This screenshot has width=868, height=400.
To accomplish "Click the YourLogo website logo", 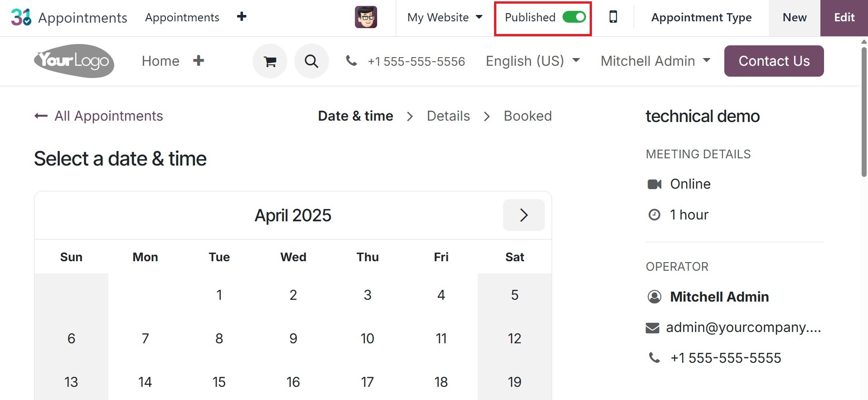I will 74,61.
